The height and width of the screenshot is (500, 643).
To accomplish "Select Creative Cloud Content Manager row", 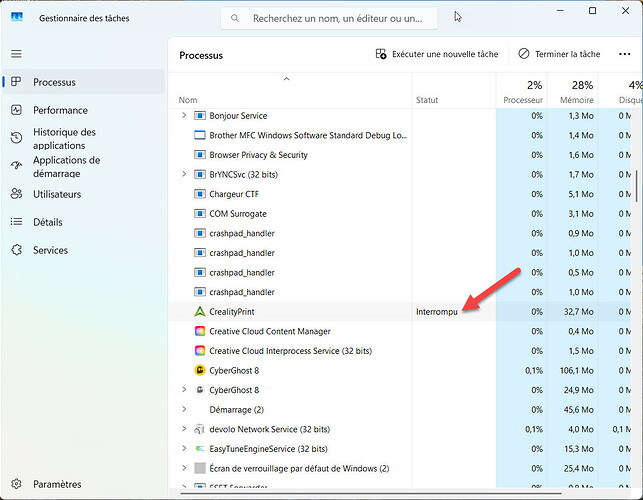I will pyautogui.click(x=402, y=331).
